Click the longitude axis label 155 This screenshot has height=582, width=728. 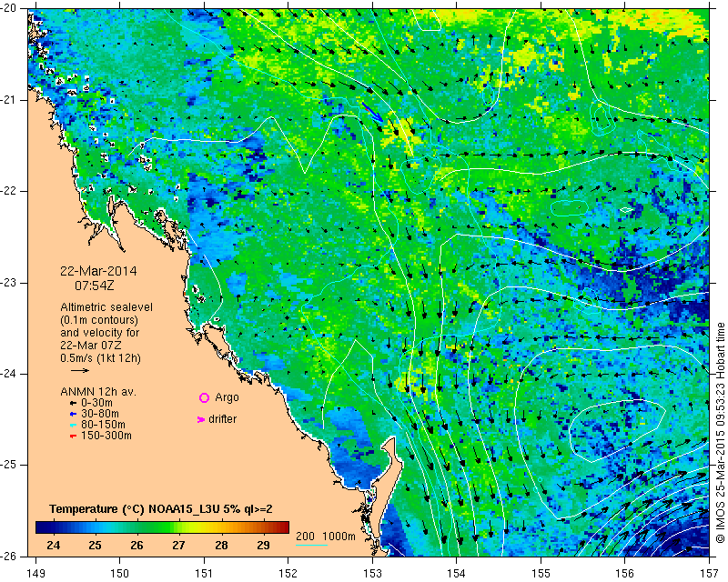541,574
